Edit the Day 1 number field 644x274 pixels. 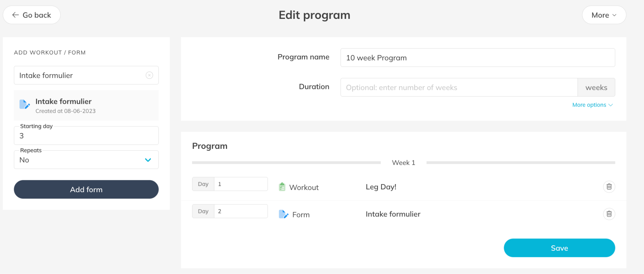[241, 184]
